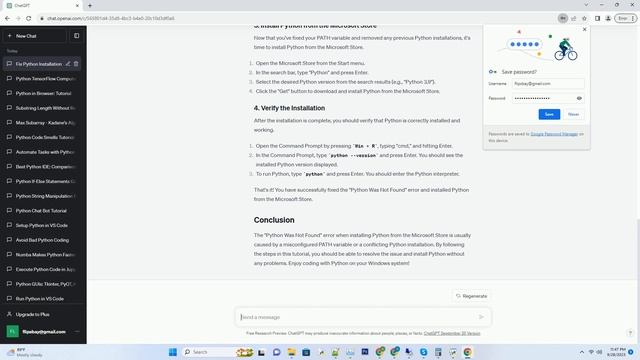Go back to the previous page

(7, 18)
